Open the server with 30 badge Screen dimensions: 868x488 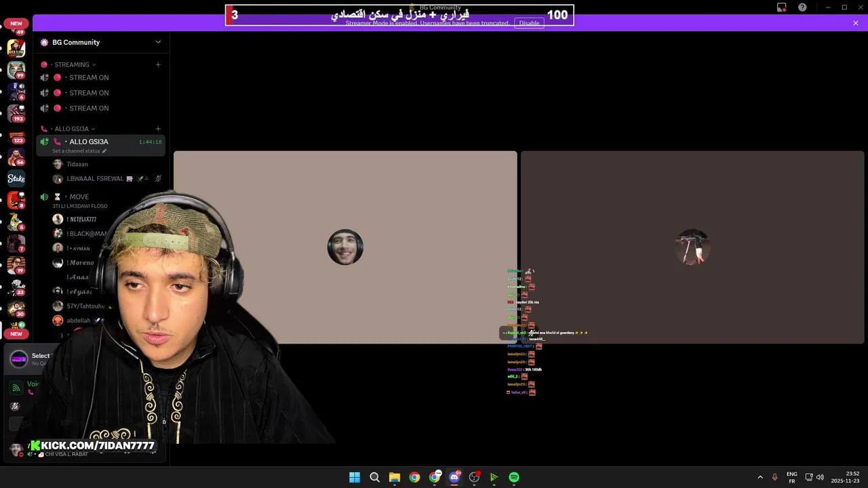pos(16,309)
